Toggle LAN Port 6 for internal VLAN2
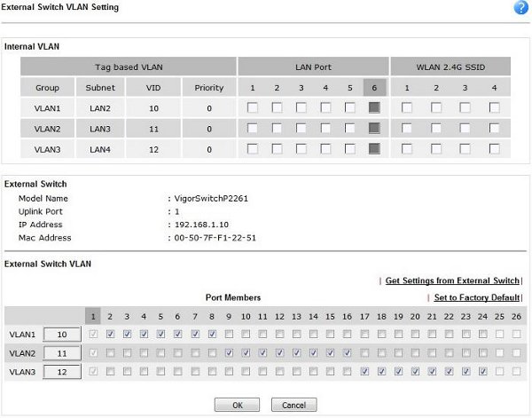The image size is (532, 418). pos(374,129)
